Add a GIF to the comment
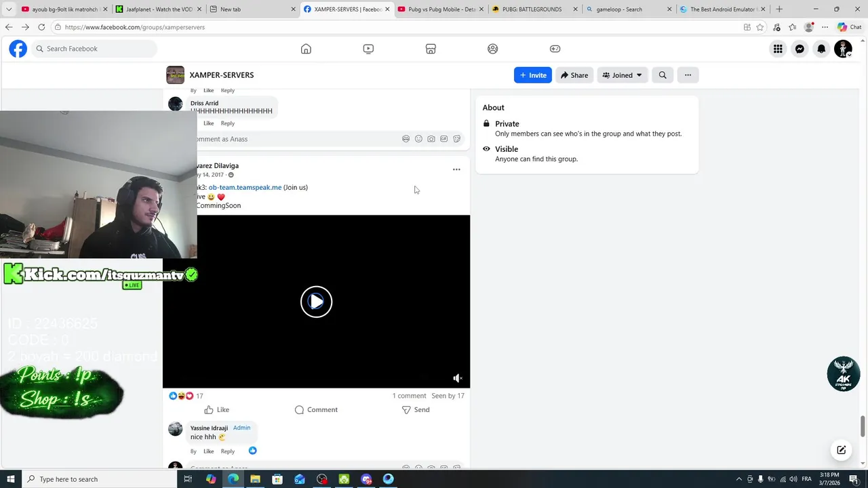Screen dimensions: 868x488 443,139
